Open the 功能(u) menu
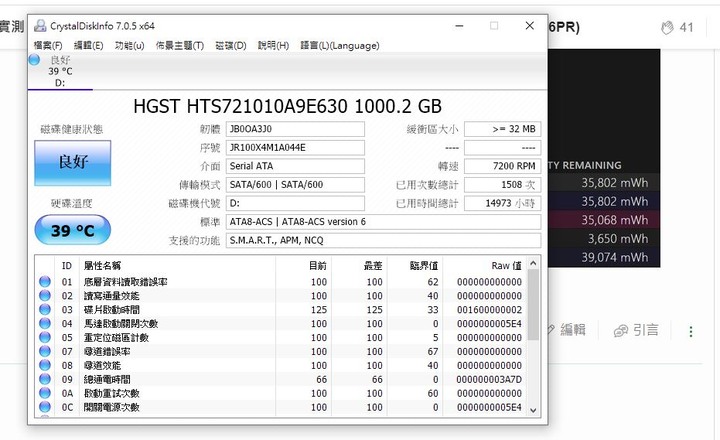This screenshot has width=720, height=440. [129, 45]
